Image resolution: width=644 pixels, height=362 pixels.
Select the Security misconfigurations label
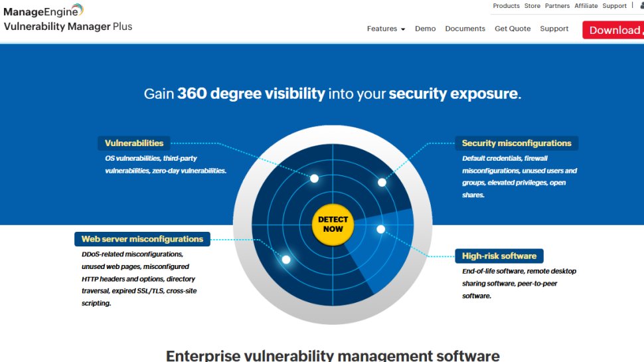(x=517, y=143)
